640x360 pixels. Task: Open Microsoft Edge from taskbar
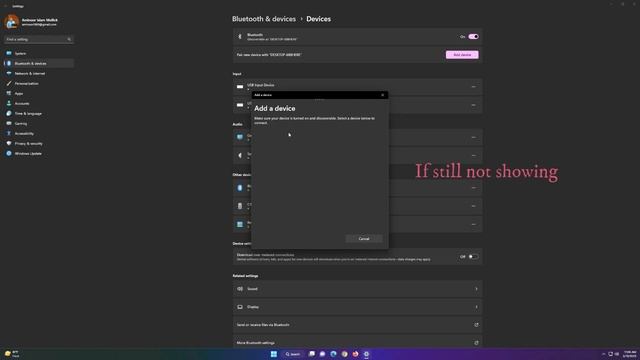pos(333,354)
